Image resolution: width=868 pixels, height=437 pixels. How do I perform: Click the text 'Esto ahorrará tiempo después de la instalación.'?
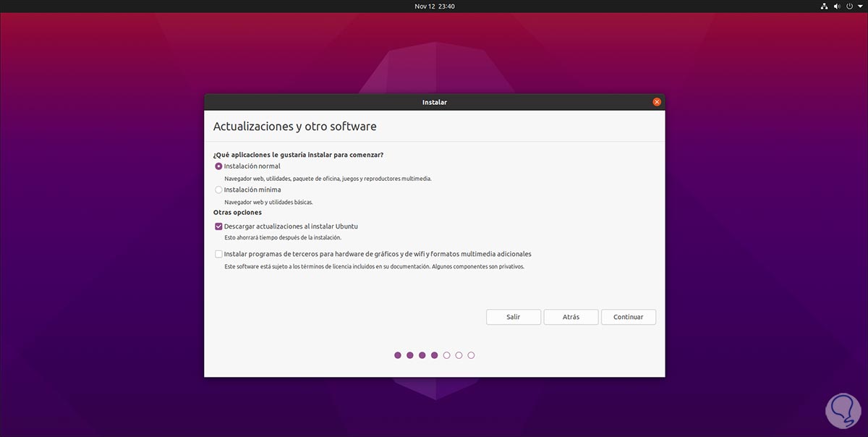click(x=282, y=237)
